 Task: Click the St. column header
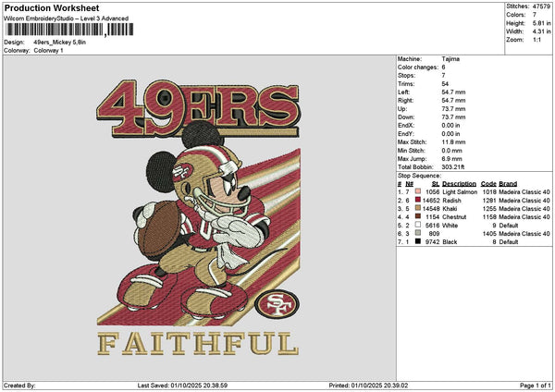[x=436, y=184]
